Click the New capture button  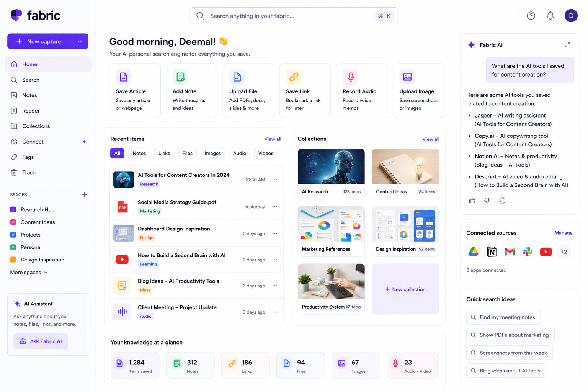40,41
